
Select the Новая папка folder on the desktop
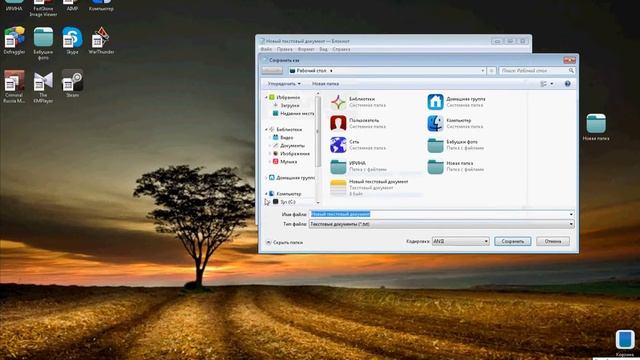[596, 127]
